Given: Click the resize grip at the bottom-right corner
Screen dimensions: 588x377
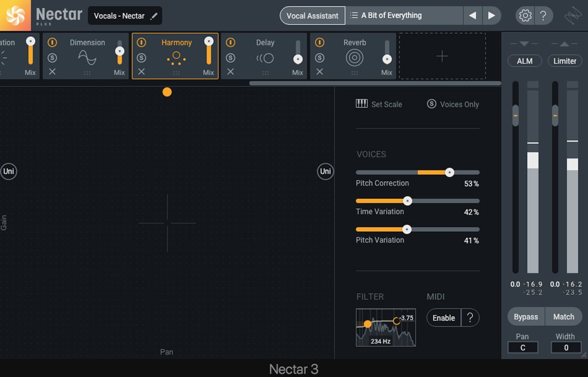Looking at the screenshot, I should 584,355.
